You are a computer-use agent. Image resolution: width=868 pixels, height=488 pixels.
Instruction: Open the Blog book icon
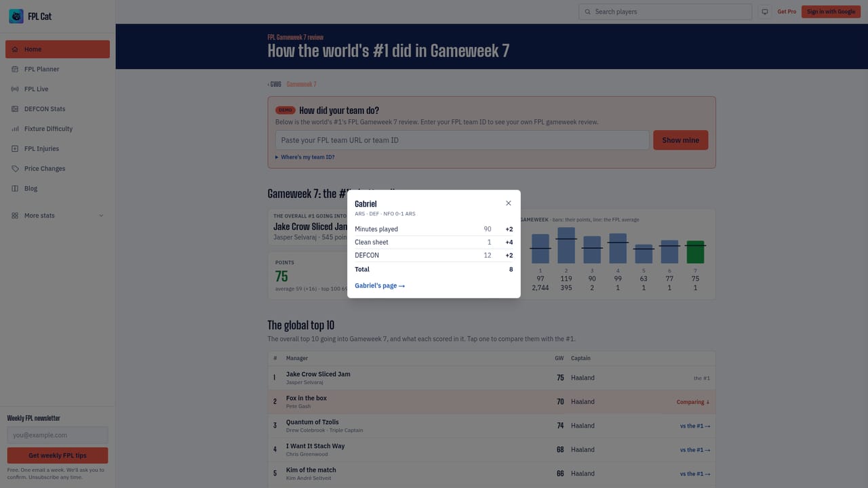point(15,188)
